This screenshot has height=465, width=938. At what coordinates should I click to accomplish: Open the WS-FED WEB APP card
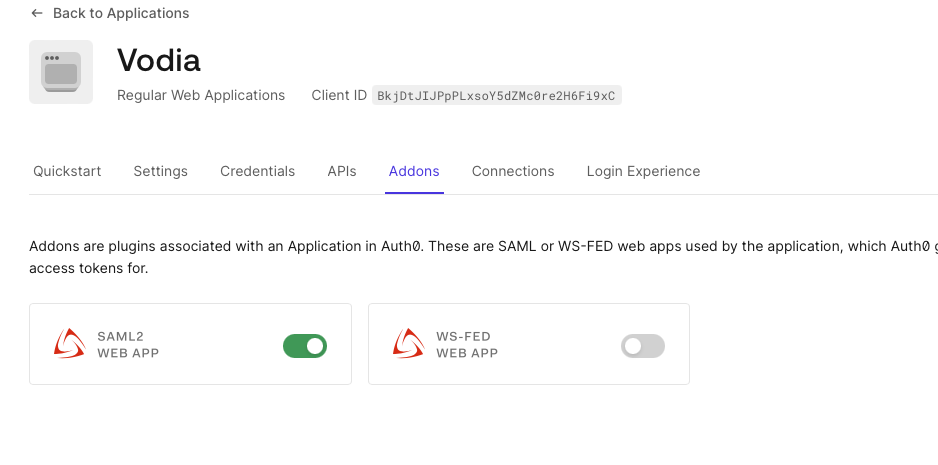click(529, 344)
